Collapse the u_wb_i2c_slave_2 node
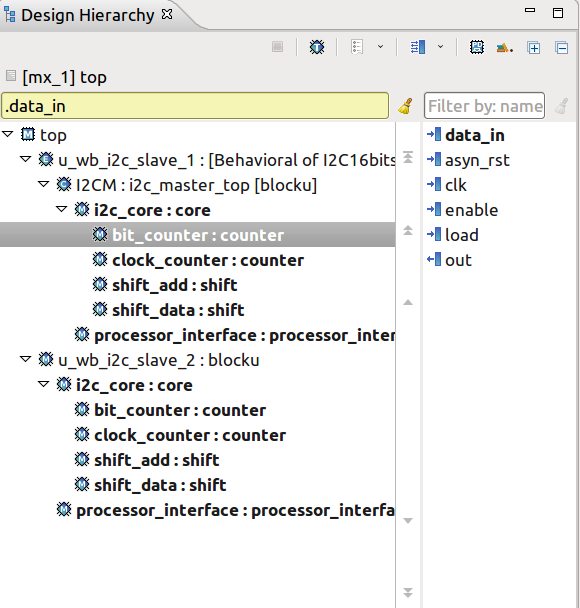The image size is (580, 608). coord(26,359)
